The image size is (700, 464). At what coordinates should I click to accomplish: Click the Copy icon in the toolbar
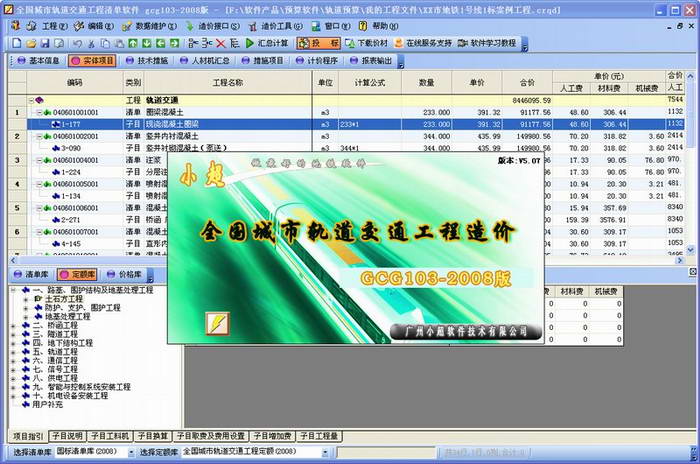(x=105, y=43)
